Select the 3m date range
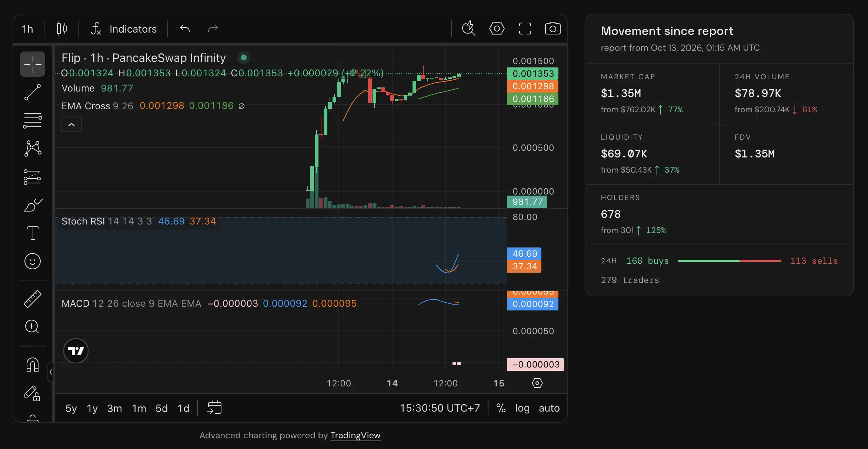The height and width of the screenshot is (449, 868). (x=114, y=408)
